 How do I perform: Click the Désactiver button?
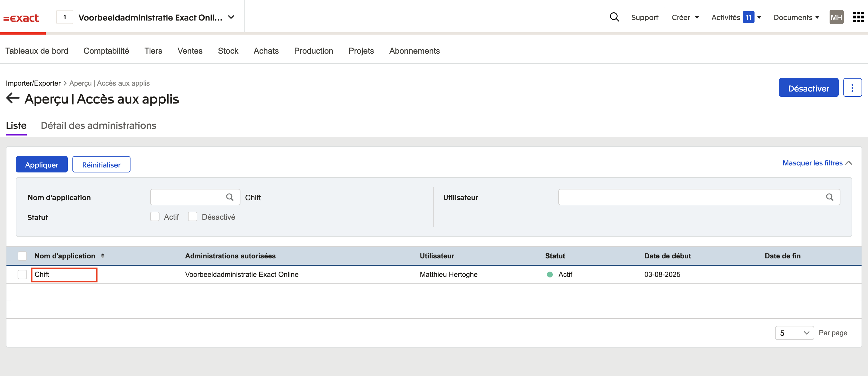[808, 88]
